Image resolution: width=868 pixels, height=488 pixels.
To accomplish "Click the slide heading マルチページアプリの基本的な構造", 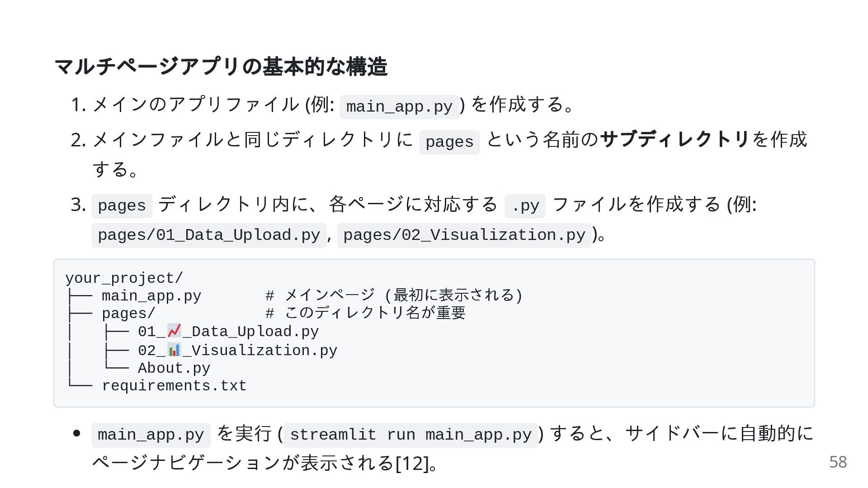I will pyautogui.click(x=221, y=66).
